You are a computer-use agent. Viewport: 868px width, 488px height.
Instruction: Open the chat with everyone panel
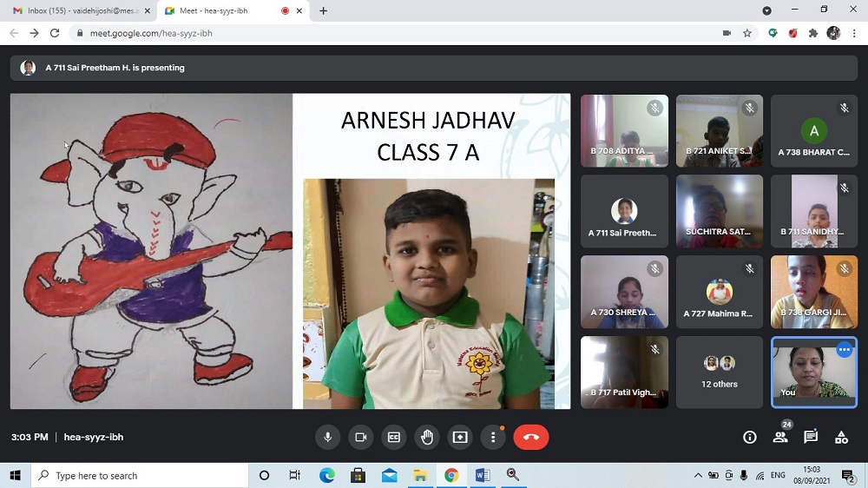click(811, 438)
